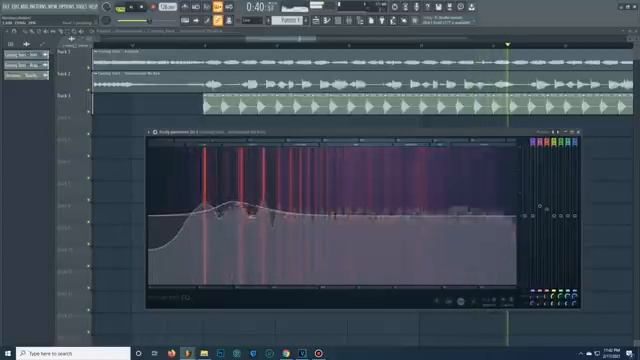The image size is (640, 360).
Task: Open the piano roll view icon
Action: click(x=327, y=20)
